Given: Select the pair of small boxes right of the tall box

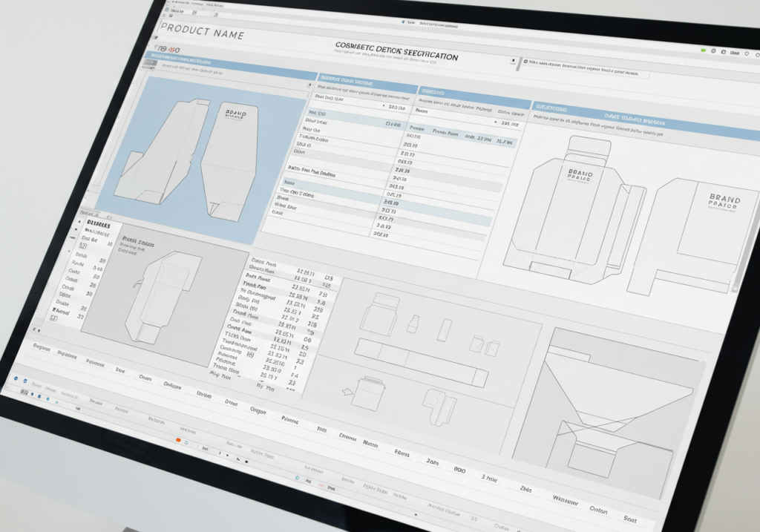Looking at the screenshot, I should pyautogui.click(x=485, y=345).
